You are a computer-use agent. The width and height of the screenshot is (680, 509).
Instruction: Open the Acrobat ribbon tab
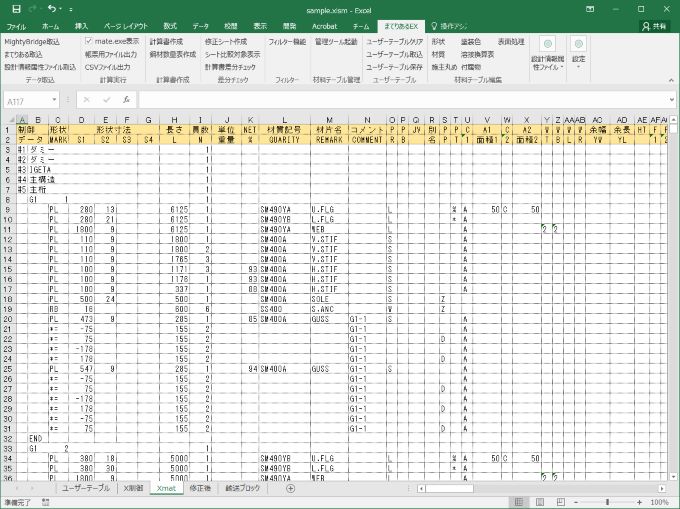click(x=326, y=25)
